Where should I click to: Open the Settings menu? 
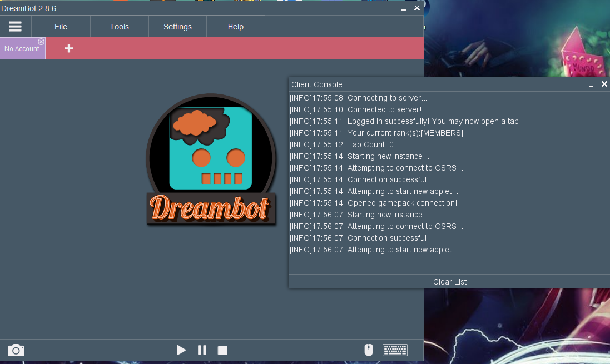177,27
